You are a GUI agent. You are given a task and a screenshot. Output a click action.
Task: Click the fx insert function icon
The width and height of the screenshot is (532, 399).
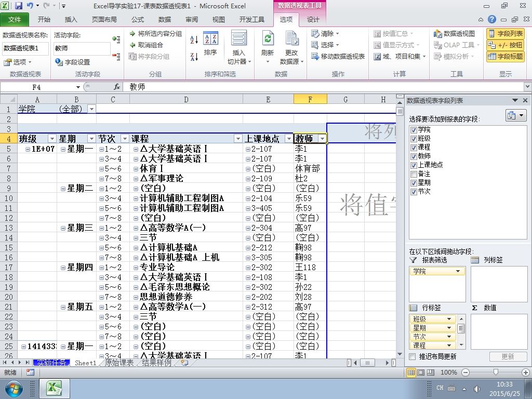[117, 87]
